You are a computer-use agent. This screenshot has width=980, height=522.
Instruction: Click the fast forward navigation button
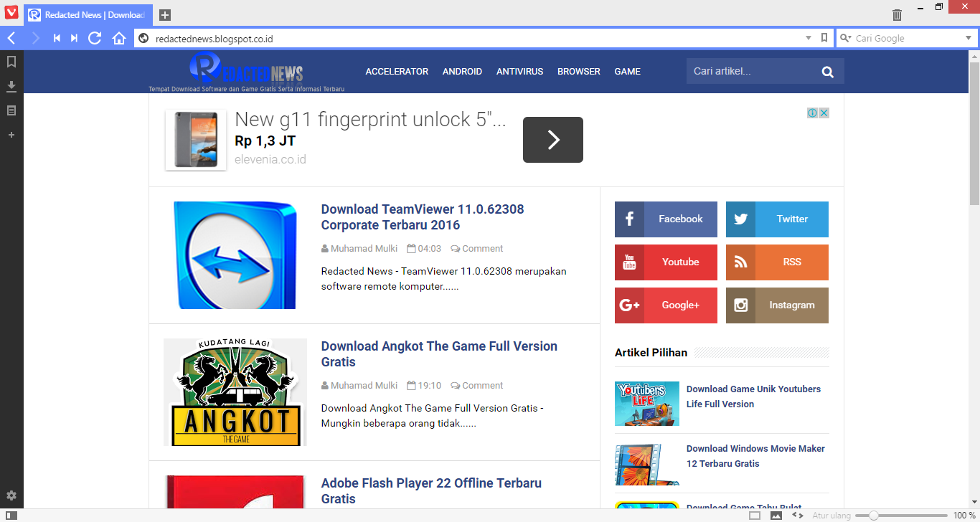tap(74, 38)
